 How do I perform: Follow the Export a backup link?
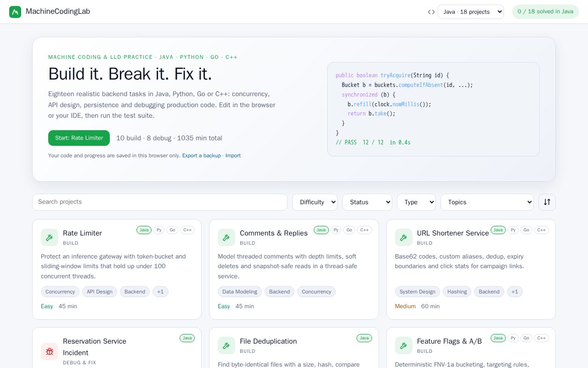[x=201, y=155]
